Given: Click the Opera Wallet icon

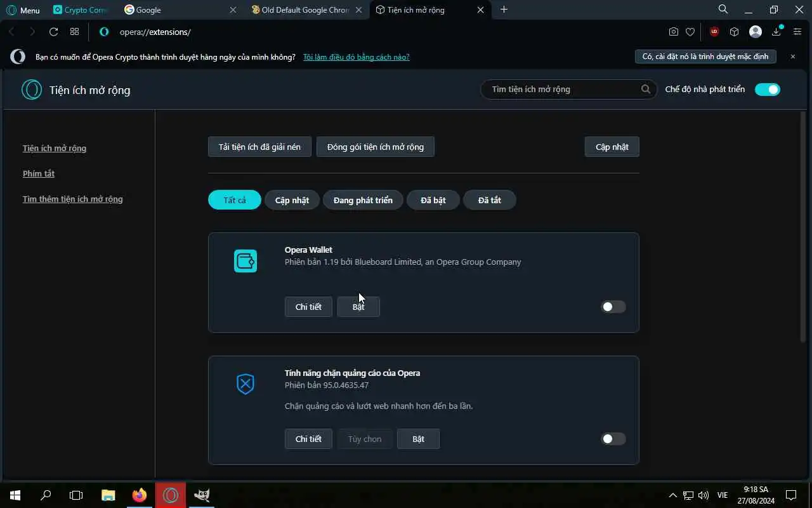Looking at the screenshot, I should (246, 261).
